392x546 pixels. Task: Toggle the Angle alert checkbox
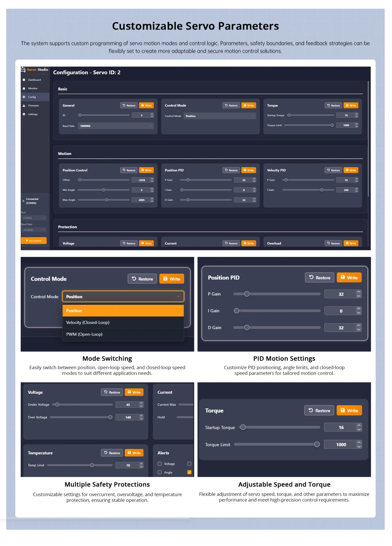(x=160, y=473)
